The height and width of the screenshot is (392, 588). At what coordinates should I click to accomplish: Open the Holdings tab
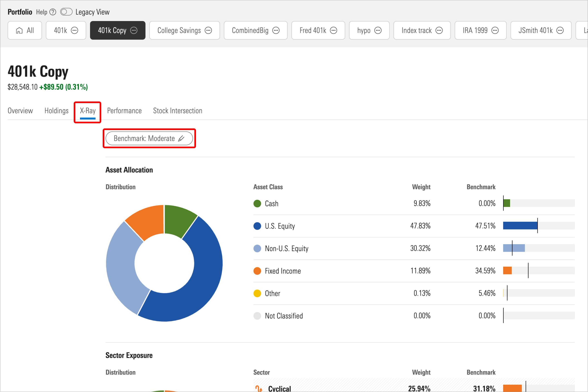tap(57, 111)
